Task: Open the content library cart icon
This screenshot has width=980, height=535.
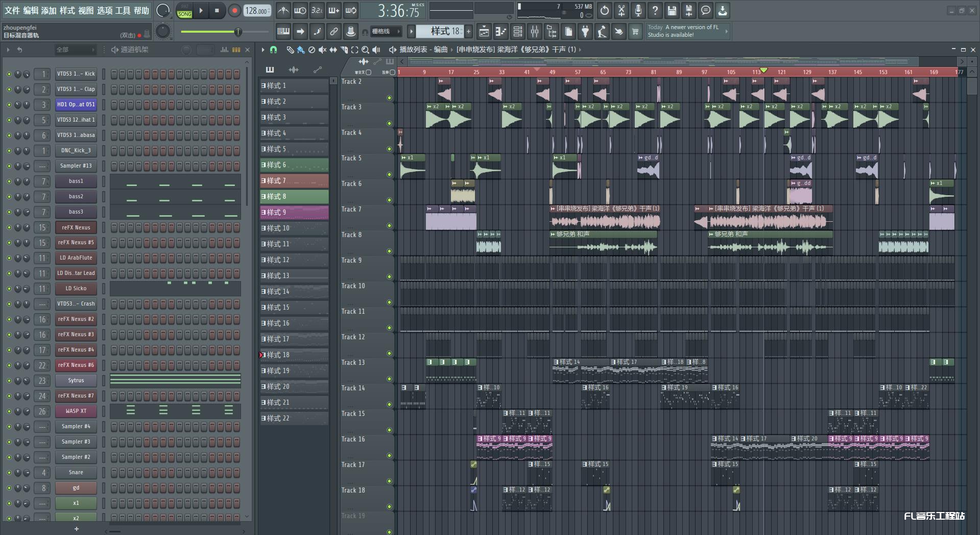Action: pos(635,32)
